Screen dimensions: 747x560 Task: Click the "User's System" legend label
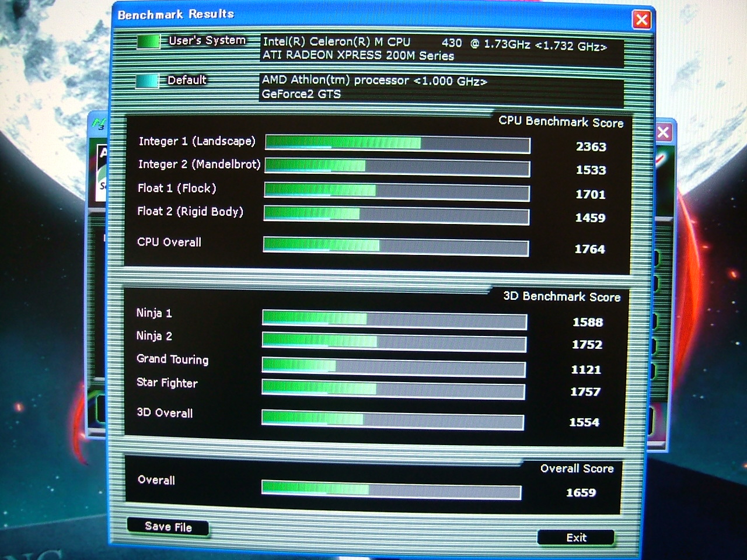[x=207, y=40]
